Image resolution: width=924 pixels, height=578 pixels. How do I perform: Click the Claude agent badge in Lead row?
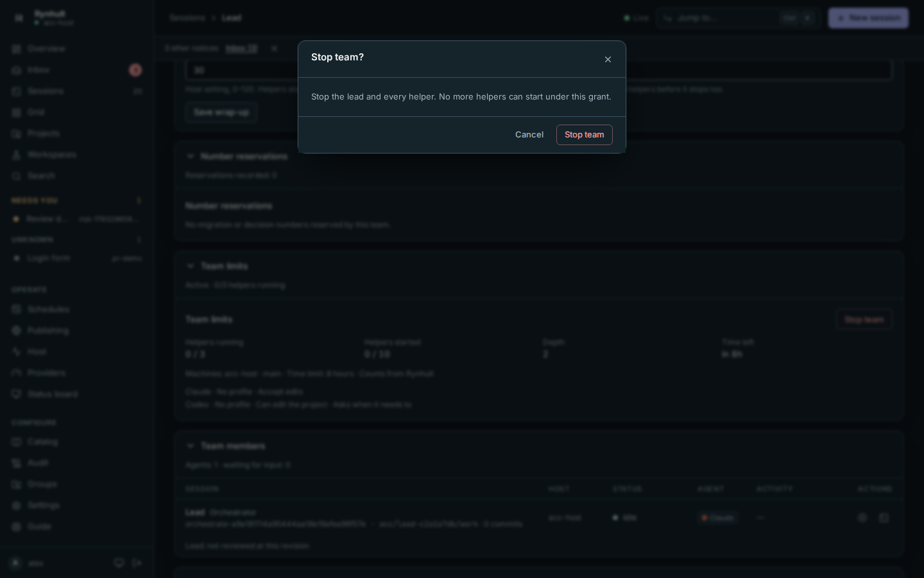coord(717,518)
